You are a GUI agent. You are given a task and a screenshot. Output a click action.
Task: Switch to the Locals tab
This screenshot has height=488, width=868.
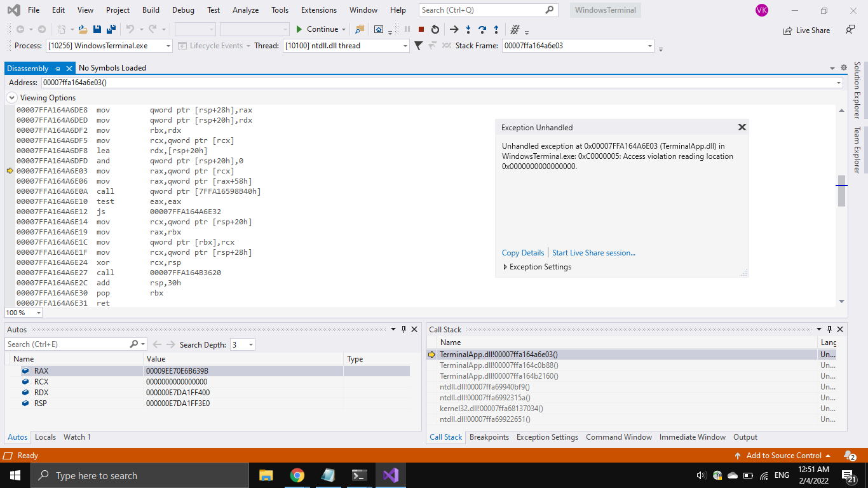click(x=45, y=437)
